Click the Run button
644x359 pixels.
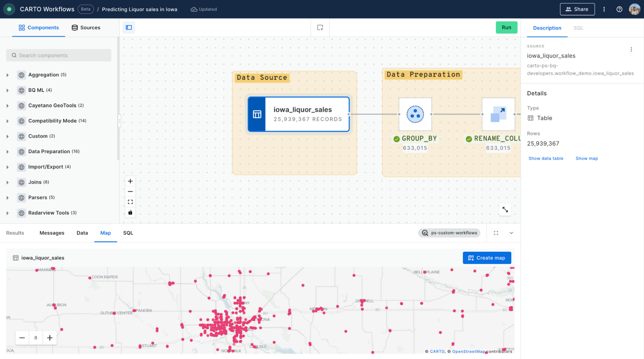coord(506,27)
